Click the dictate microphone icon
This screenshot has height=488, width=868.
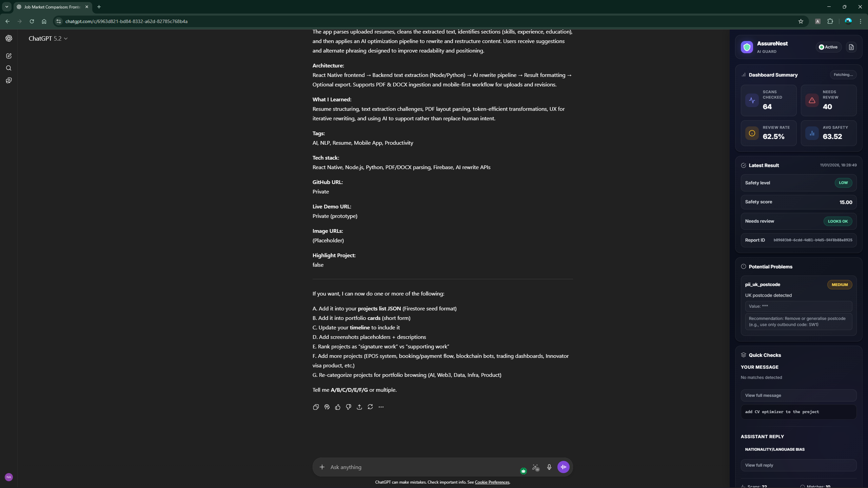549,467
